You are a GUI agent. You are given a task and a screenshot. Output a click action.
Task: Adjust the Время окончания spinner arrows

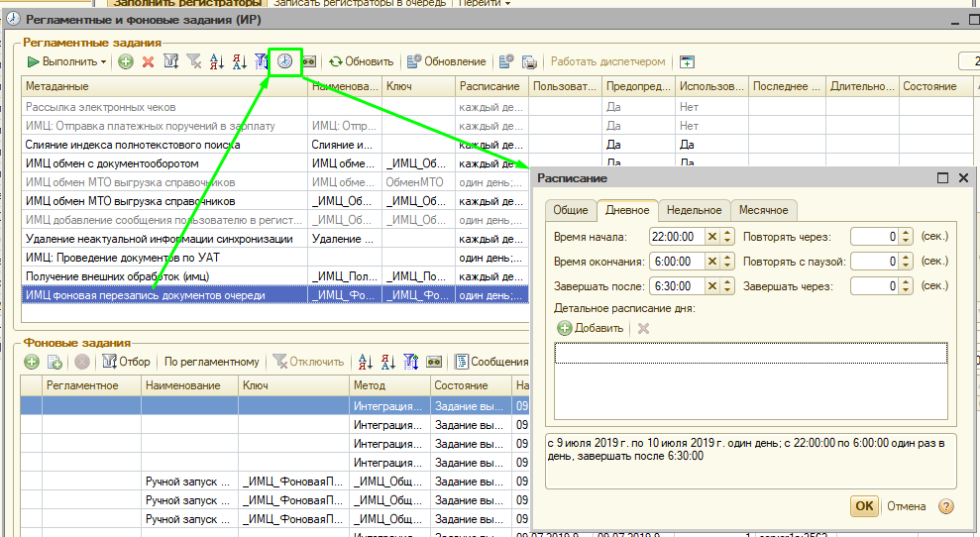[x=727, y=262]
